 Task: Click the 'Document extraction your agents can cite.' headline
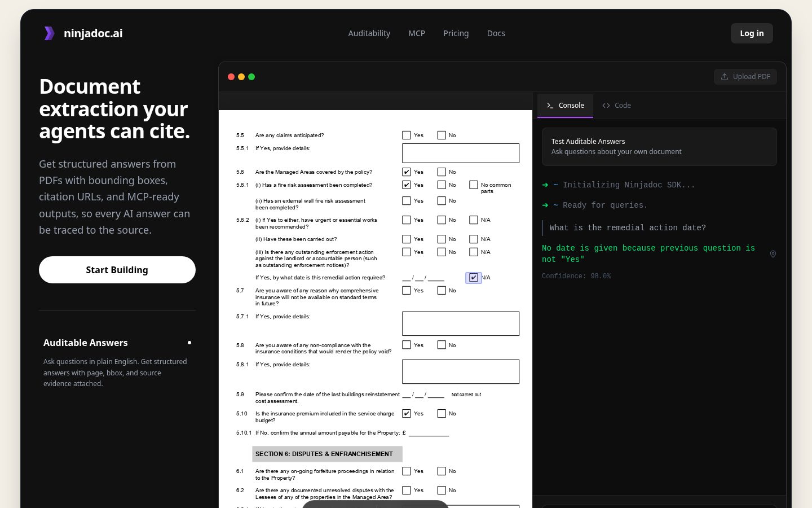[114, 109]
